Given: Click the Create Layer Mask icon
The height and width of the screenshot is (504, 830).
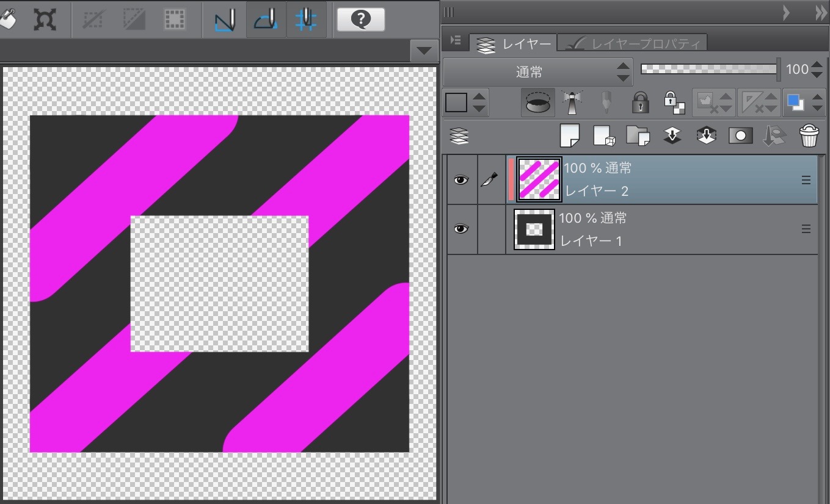Looking at the screenshot, I should (x=740, y=135).
